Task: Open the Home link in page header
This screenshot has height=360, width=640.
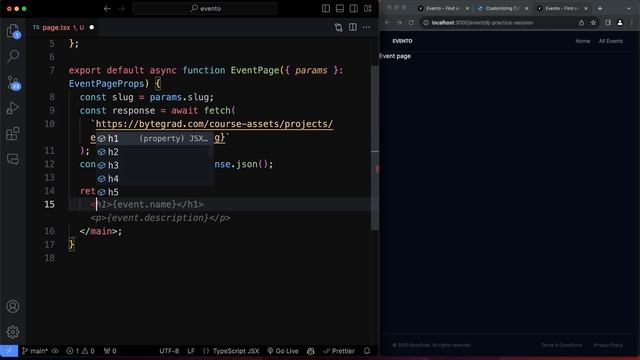Action: (x=582, y=41)
